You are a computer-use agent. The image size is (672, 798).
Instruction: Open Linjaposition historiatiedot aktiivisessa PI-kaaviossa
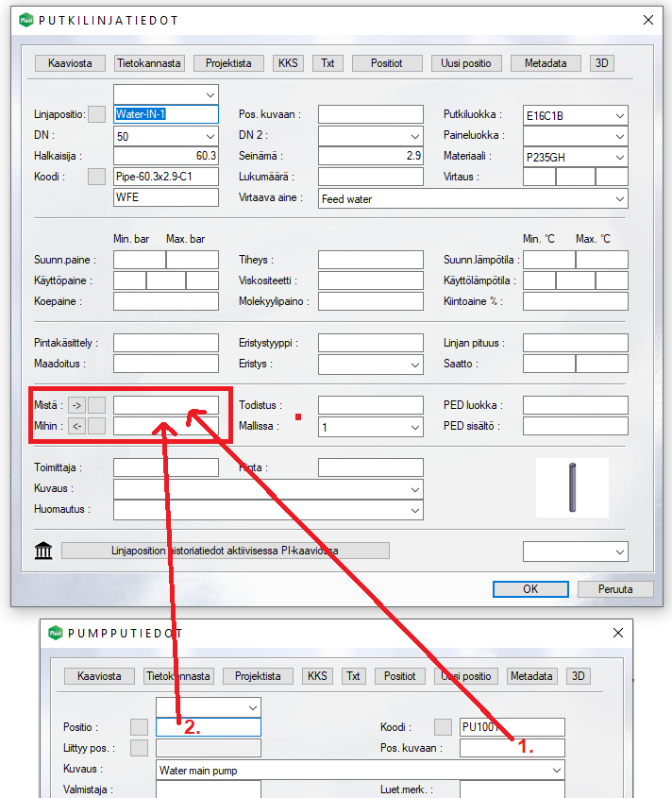coord(226,551)
